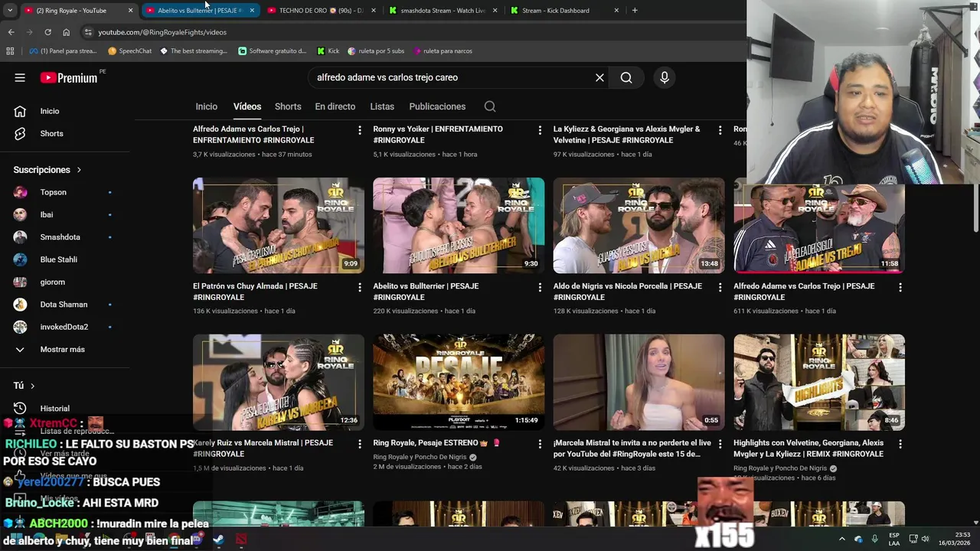This screenshot has width=980, height=551.
Task: Switch to the Shorts channel tab
Action: (288, 106)
